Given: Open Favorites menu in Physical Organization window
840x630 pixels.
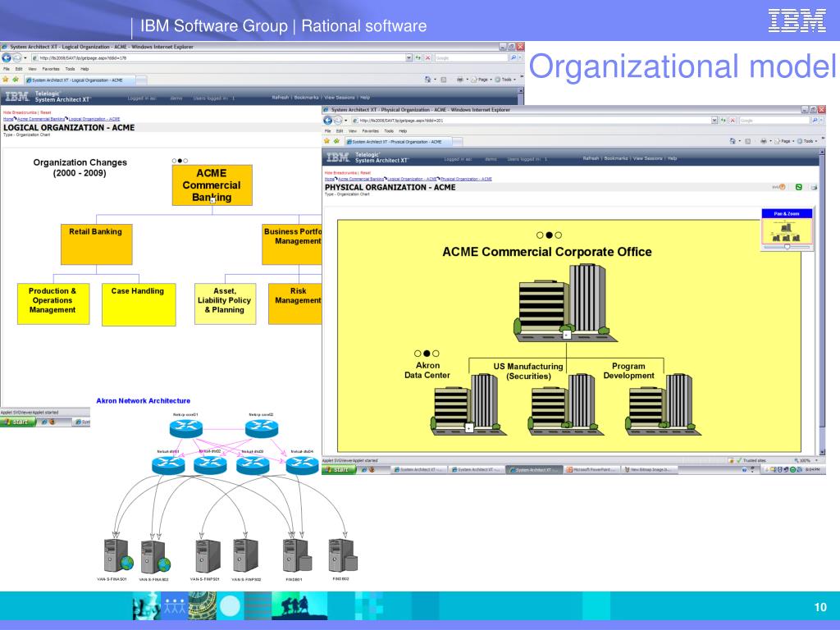Looking at the screenshot, I should pos(370,131).
